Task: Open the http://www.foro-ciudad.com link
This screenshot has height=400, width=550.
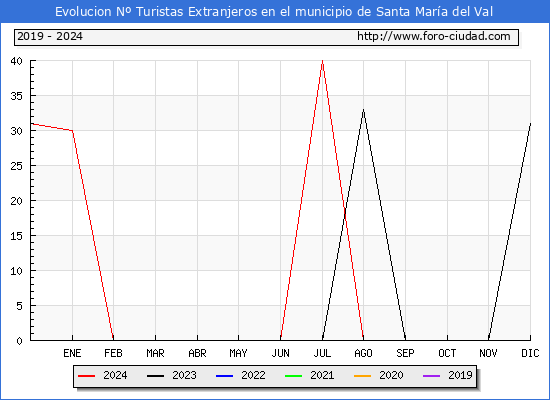Action: (x=434, y=36)
